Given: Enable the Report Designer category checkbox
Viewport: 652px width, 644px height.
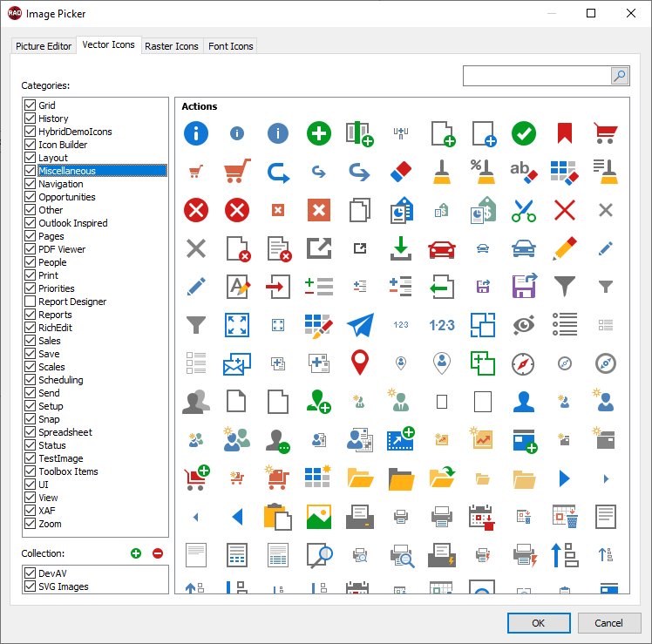Looking at the screenshot, I should 31,302.
